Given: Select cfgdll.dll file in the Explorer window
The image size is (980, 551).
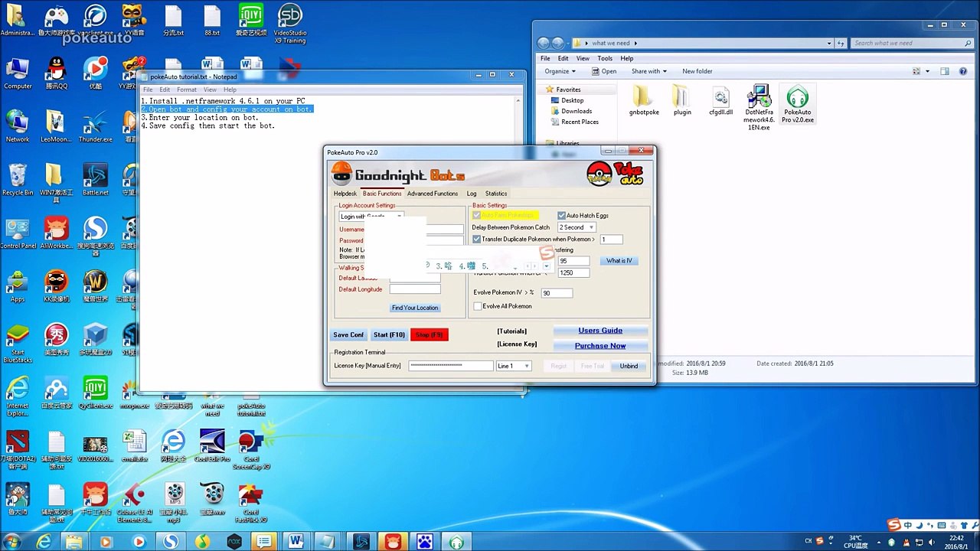Looking at the screenshot, I should 720,101.
